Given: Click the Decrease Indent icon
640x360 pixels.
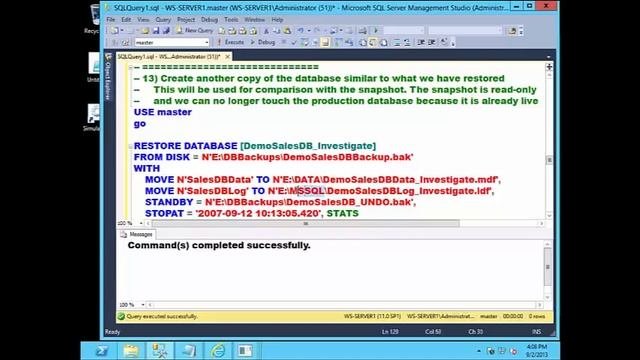Looking at the screenshot, I should pyautogui.click(x=421, y=42).
